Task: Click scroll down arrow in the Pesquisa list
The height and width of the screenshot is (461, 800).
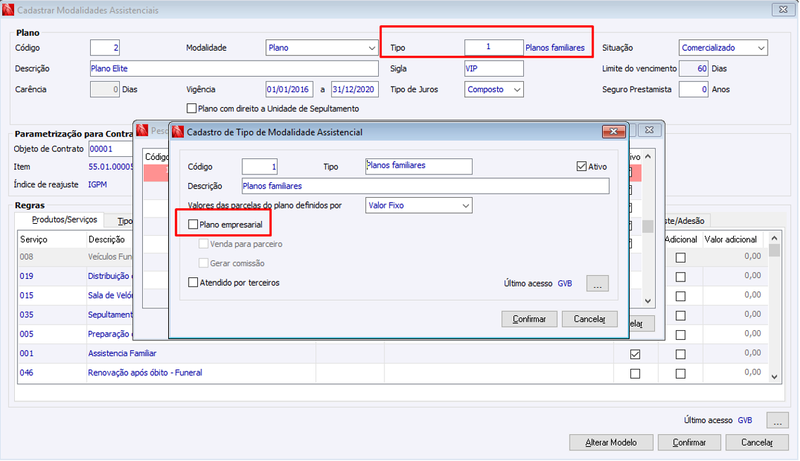Action: (x=647, y=301)
